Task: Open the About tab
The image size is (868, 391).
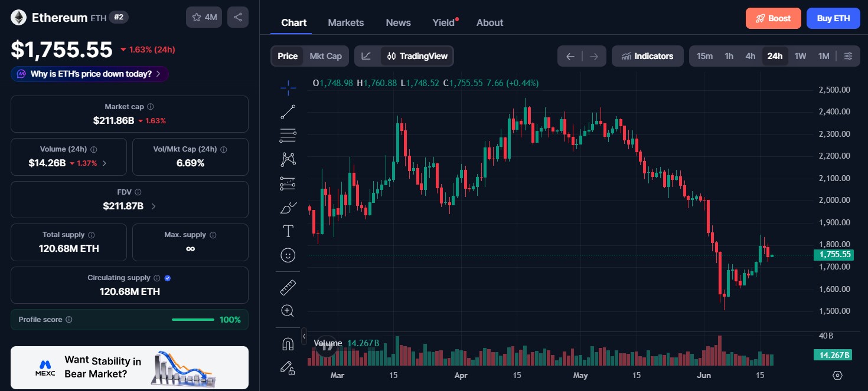Action: click(490, 22)
